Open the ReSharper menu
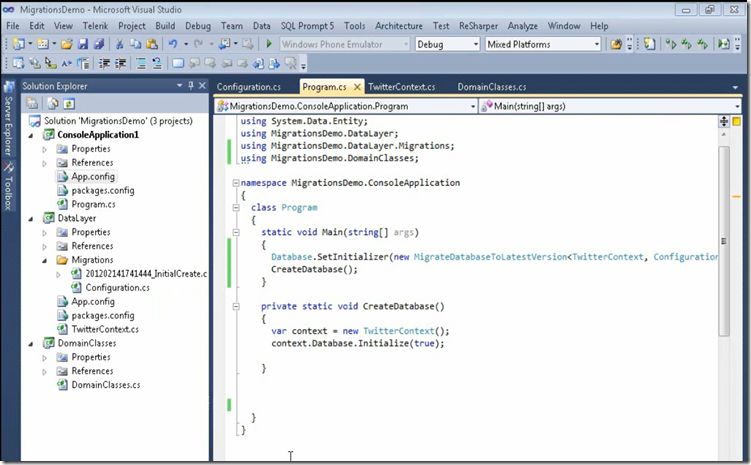This screenshot has height=465, width=751. (x=478, y=26)
